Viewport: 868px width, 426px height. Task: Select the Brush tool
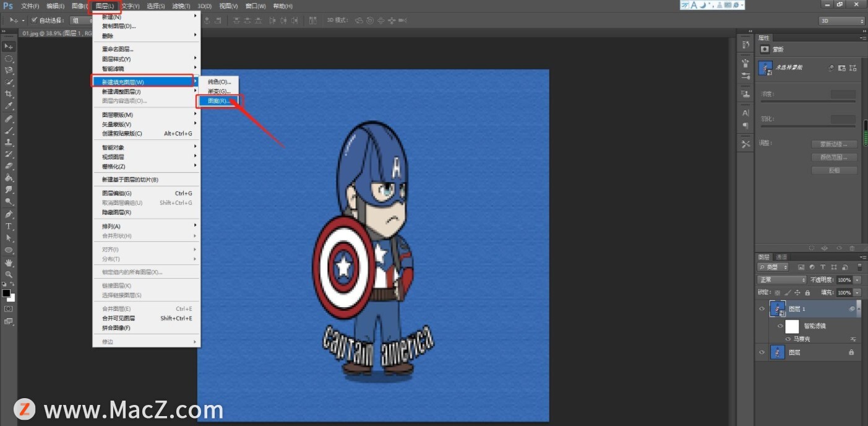[x=9, y=130]
